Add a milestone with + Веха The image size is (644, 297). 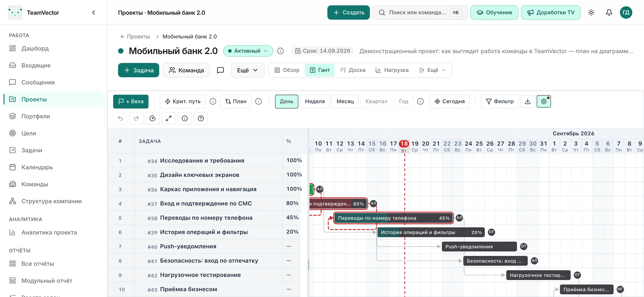click(x=131, y=101)
